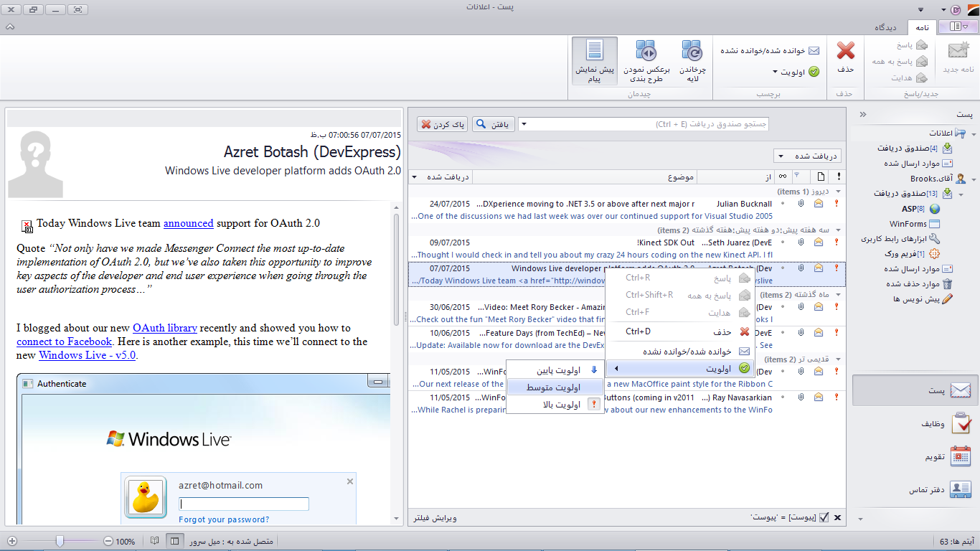Click هدایت forward button in the ribbon
The image size is (980, 551).
[910, 78]
